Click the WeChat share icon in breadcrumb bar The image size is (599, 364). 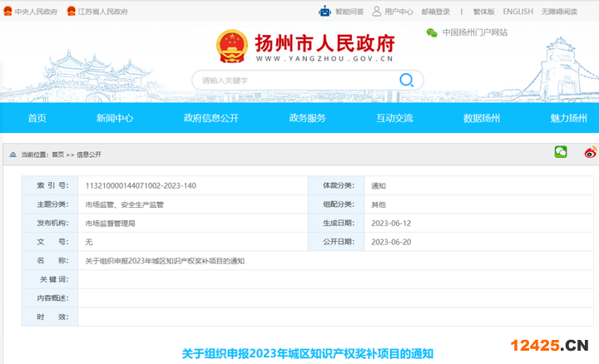(x=561, y=152)
